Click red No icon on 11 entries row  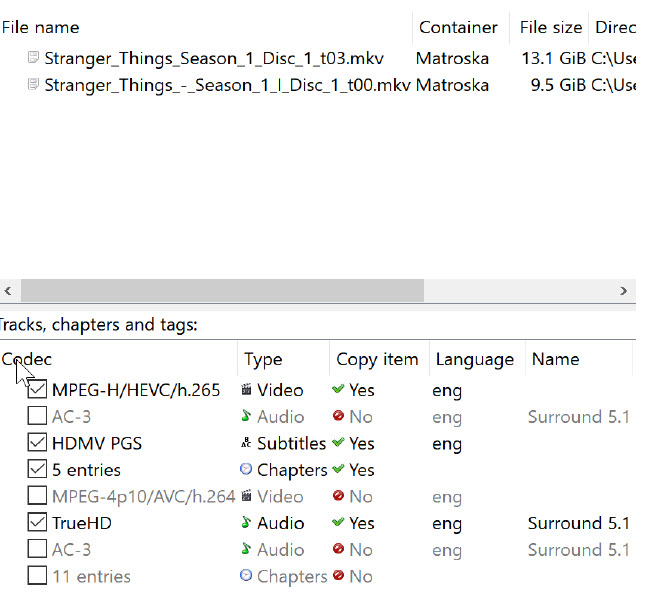(x=339, y=577)
